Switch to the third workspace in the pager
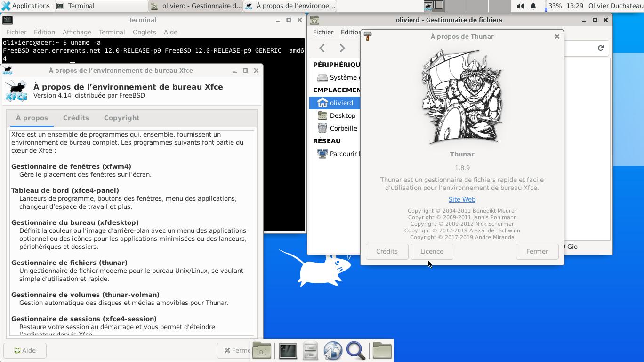This screenshot has width=644, height=362. [x=477, y=6]
